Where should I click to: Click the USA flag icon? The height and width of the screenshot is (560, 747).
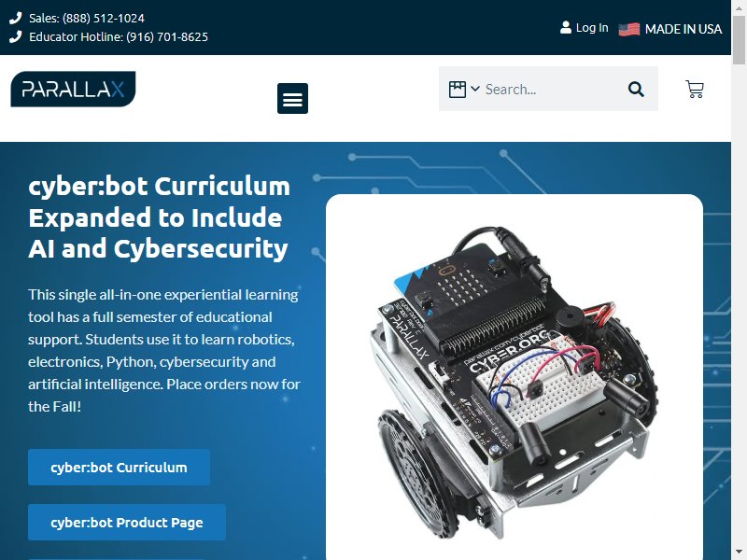[x=628, y=29]
